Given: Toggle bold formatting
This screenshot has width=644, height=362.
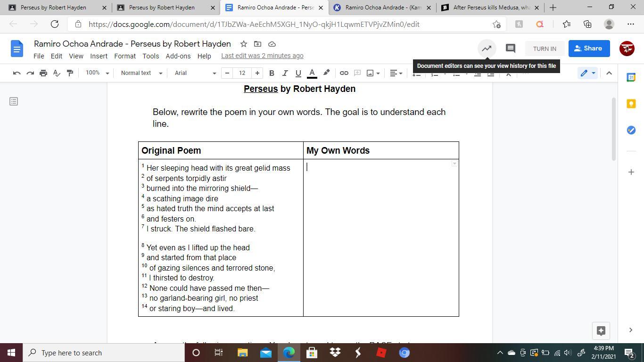Looking at the screenshot, I should point(272,73).
